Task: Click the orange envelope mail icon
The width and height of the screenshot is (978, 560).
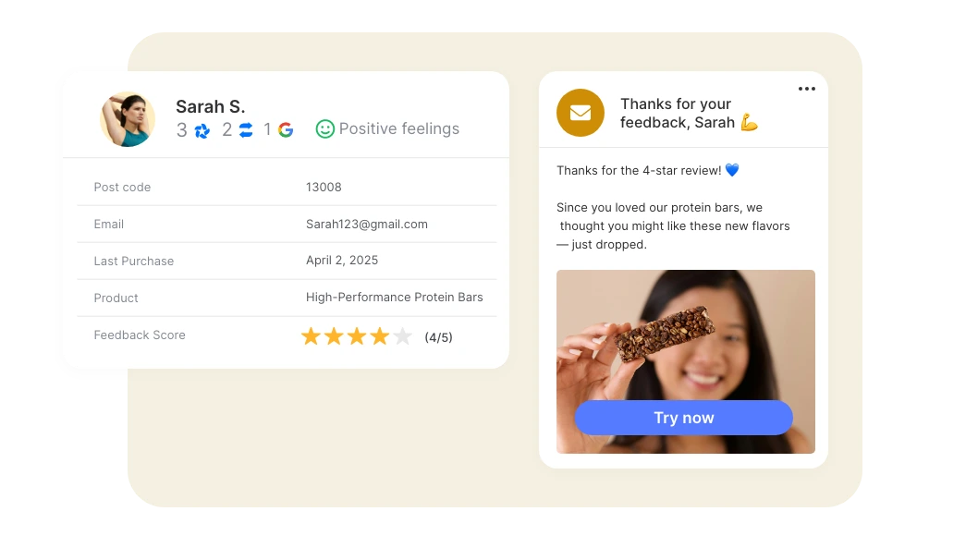Action: point(581,113)
